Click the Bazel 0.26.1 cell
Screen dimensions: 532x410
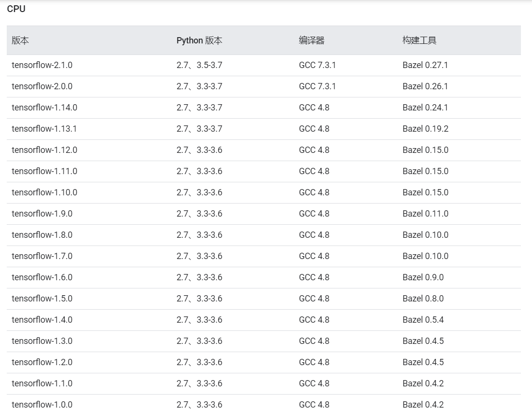coord(425,86)
